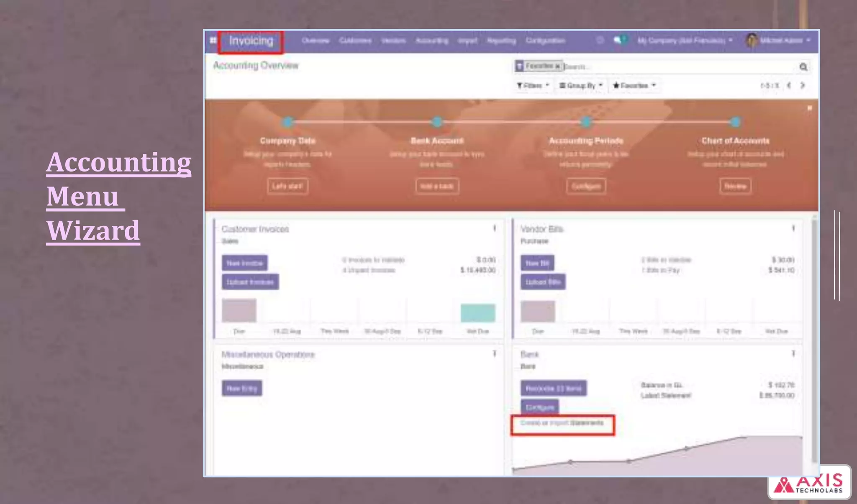Viewport: 857px width, 504px height.
Task: Open the Configuration menu
Action: (545, 41)
